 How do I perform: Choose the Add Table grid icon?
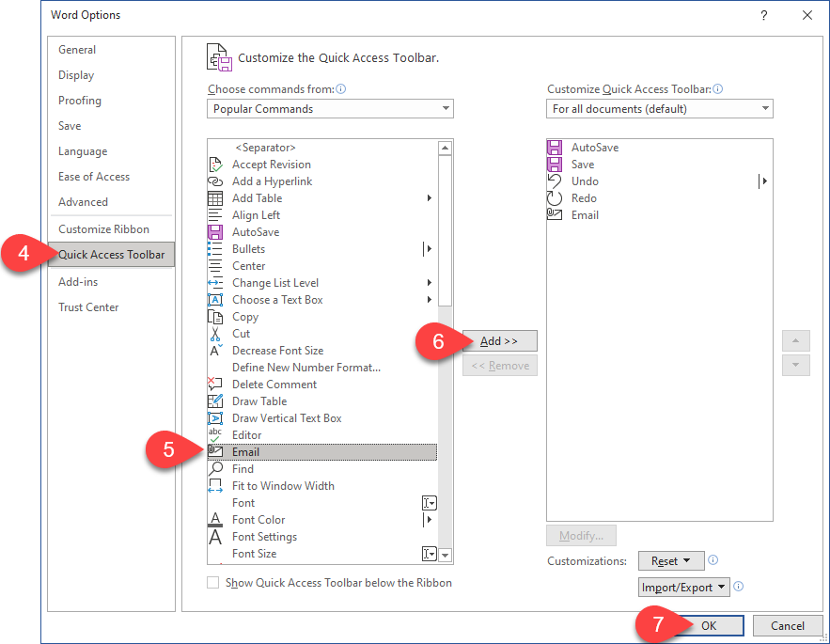click(215, 198)
